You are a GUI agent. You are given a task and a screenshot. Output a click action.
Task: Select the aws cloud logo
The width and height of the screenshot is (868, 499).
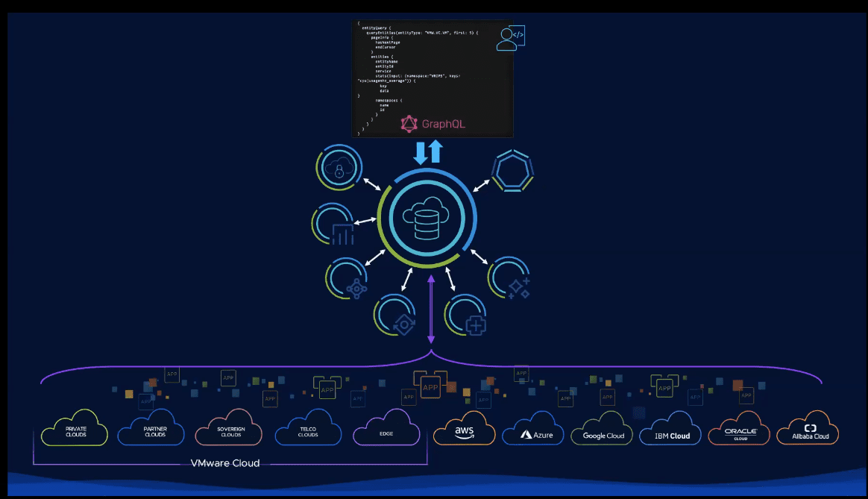pyautogui.click(x=465, y=429)
